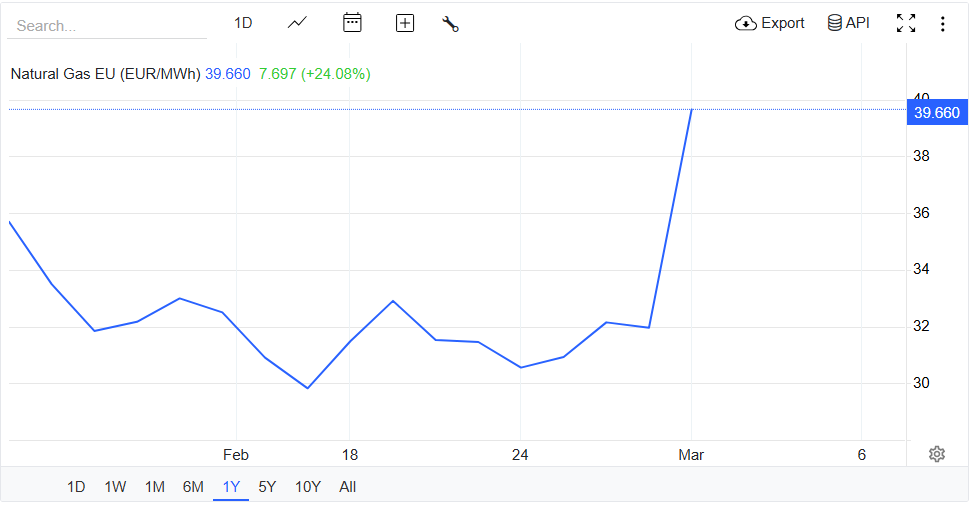Open the calendar date range picker
The width and height of the screenshot is (976, 524).
coord(352,23)
